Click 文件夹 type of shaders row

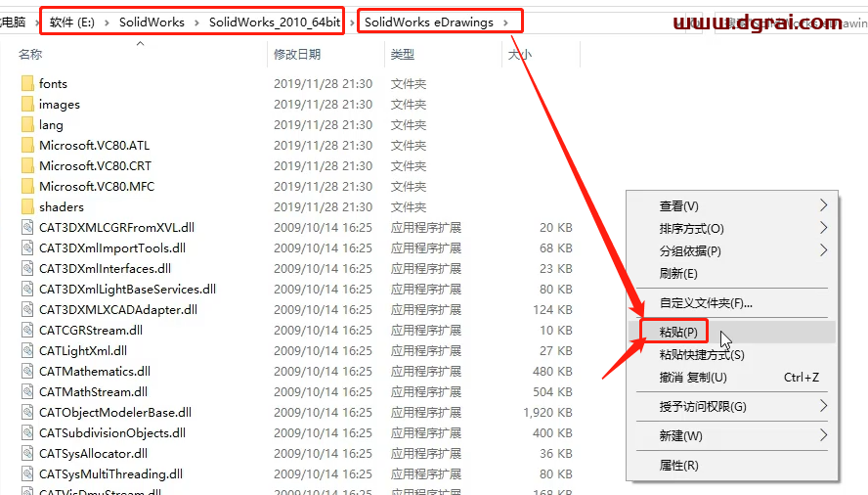click(409, 207)
